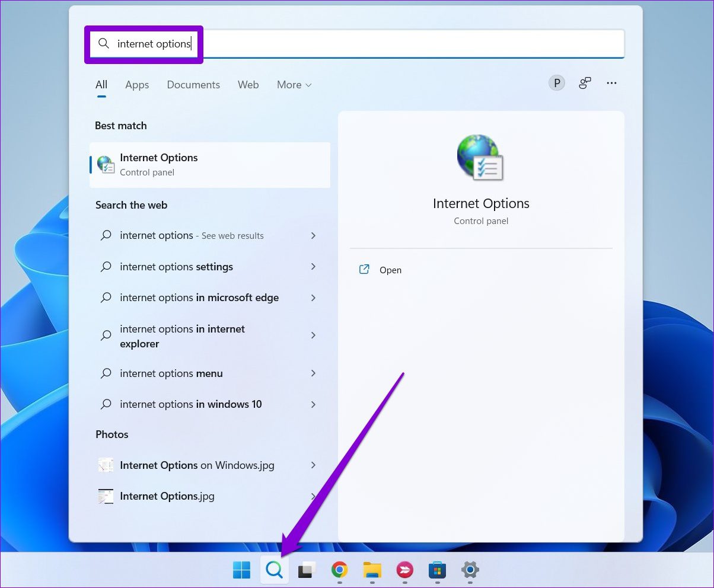Click thumbnail of Internet Options on Windows.jpg
The height and width of the screenshot is (588, 714).
106,465
